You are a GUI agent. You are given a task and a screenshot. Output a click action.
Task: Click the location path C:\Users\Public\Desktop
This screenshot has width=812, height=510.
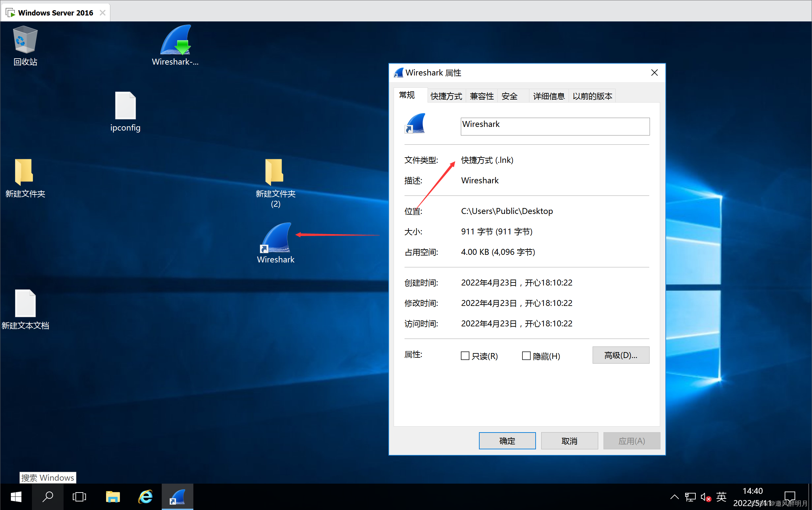point(507,211)
